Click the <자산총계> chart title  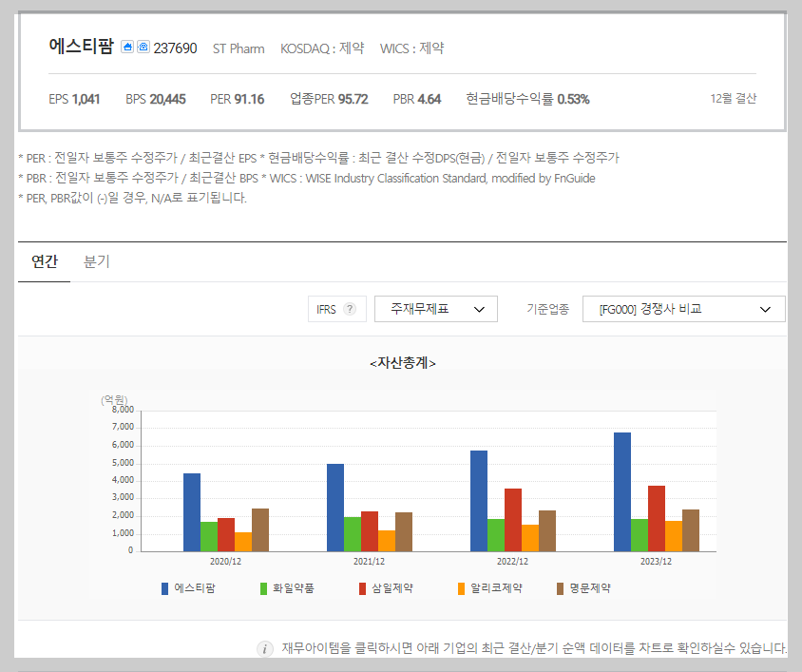click(x=403, y=363)
